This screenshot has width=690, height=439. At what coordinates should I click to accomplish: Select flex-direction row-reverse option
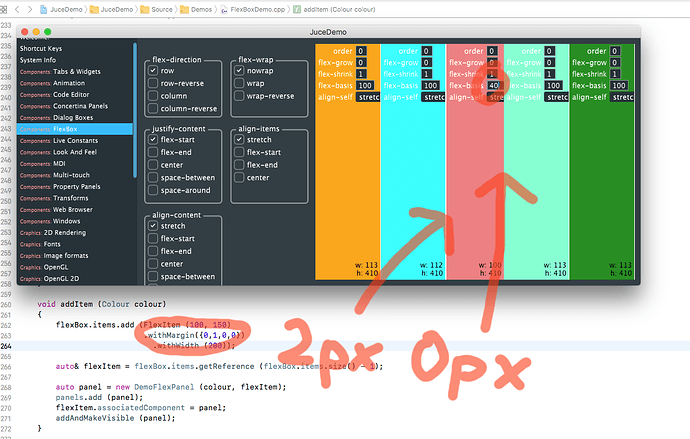[176, 83]
